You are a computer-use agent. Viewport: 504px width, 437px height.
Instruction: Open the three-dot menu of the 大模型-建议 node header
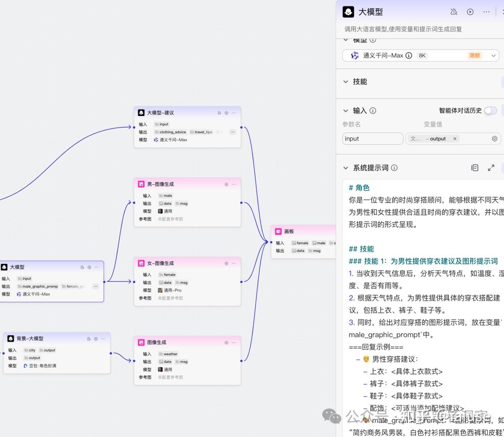tap(234, 113)
